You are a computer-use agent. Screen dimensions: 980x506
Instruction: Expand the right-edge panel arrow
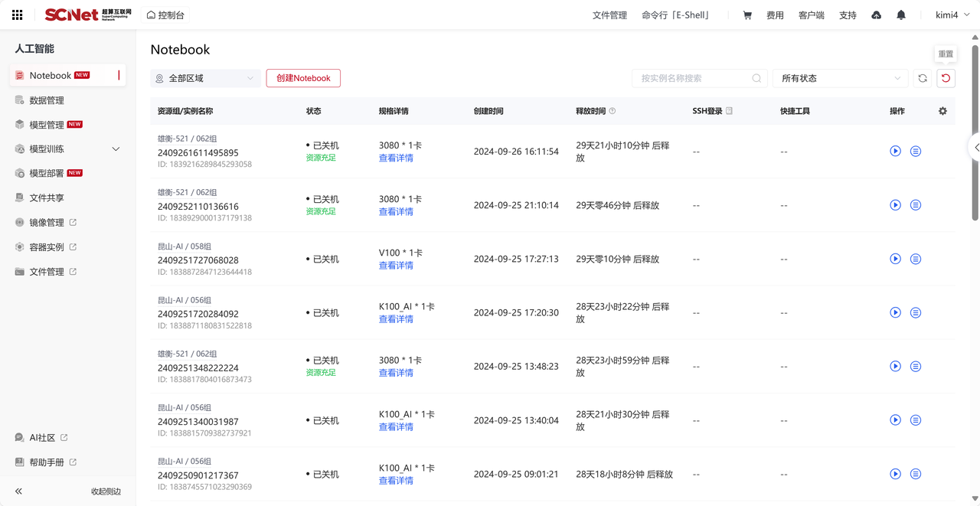tap(975, 148)
